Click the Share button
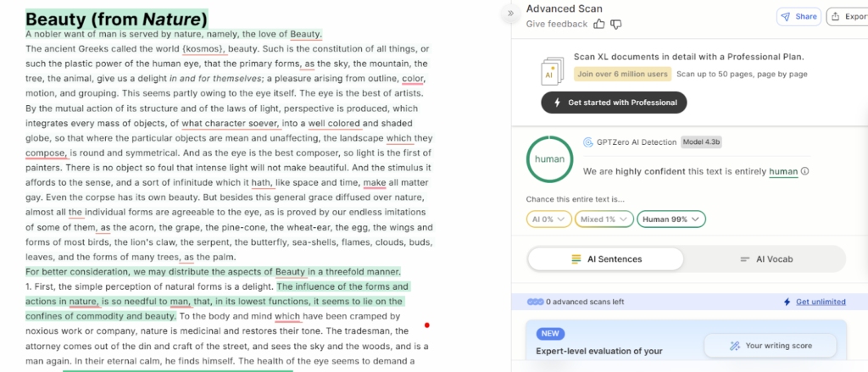 pyautogui.click(x=798, y=17)
